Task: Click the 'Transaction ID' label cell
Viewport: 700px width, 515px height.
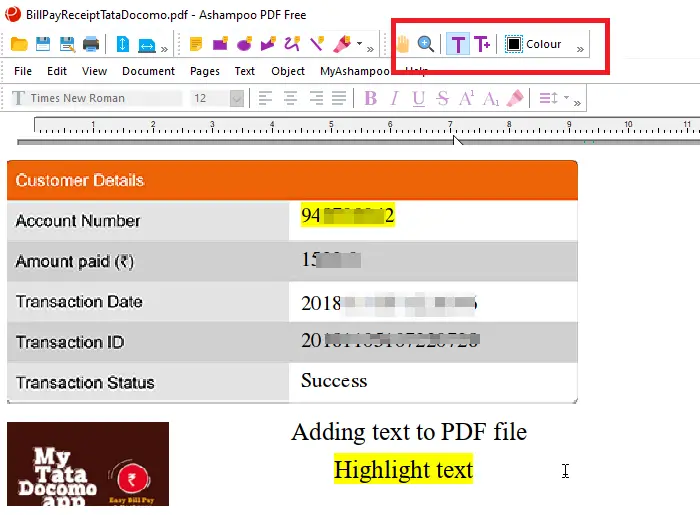Action: click(x=148, y=342)
